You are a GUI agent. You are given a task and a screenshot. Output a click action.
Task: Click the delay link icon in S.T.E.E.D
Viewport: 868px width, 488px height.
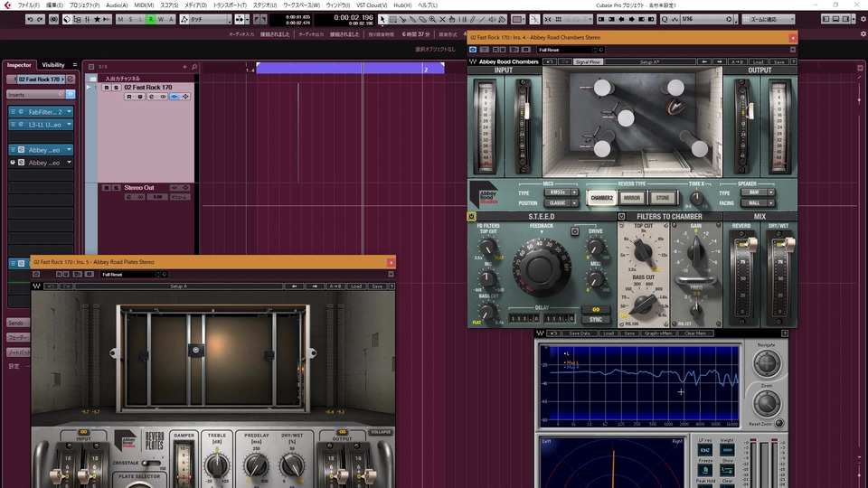596,309
